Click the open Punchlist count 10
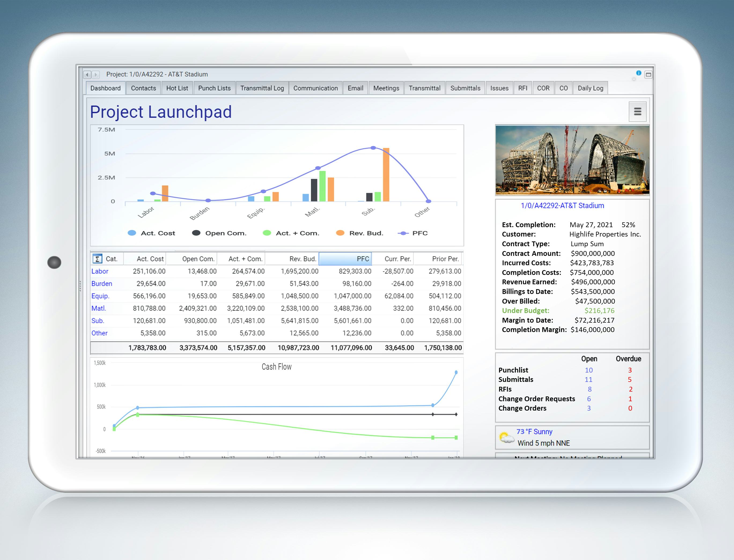Screen dimensions: 734x560 [589, 370]
